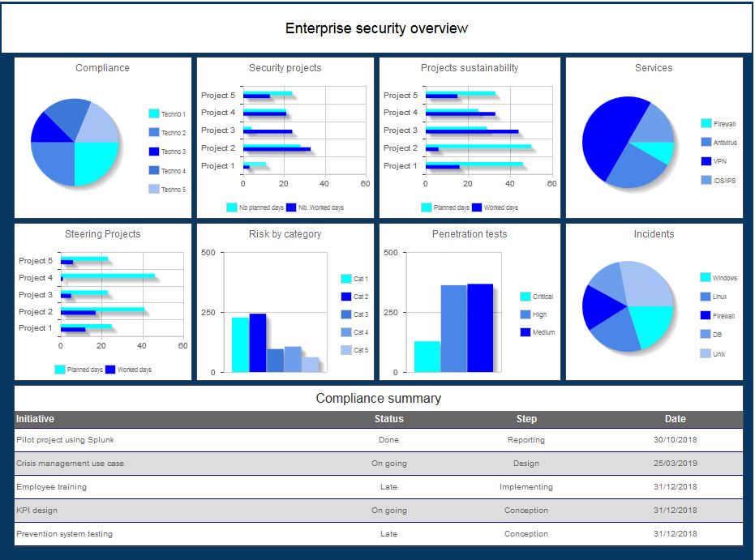Image resolution: width=755 pixels, height=560 pixels.
Task: Click the Services chart title
Action: click(x=654, y=68)
